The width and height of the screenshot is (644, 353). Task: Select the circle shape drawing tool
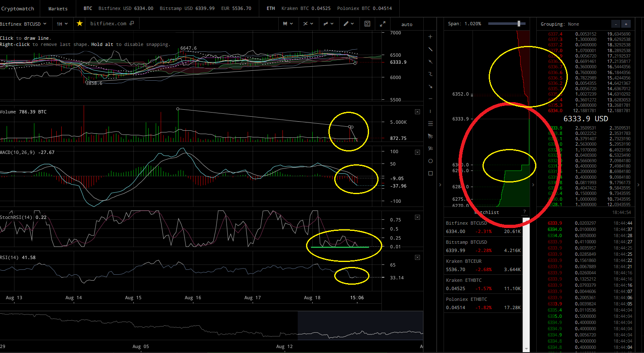430,161
